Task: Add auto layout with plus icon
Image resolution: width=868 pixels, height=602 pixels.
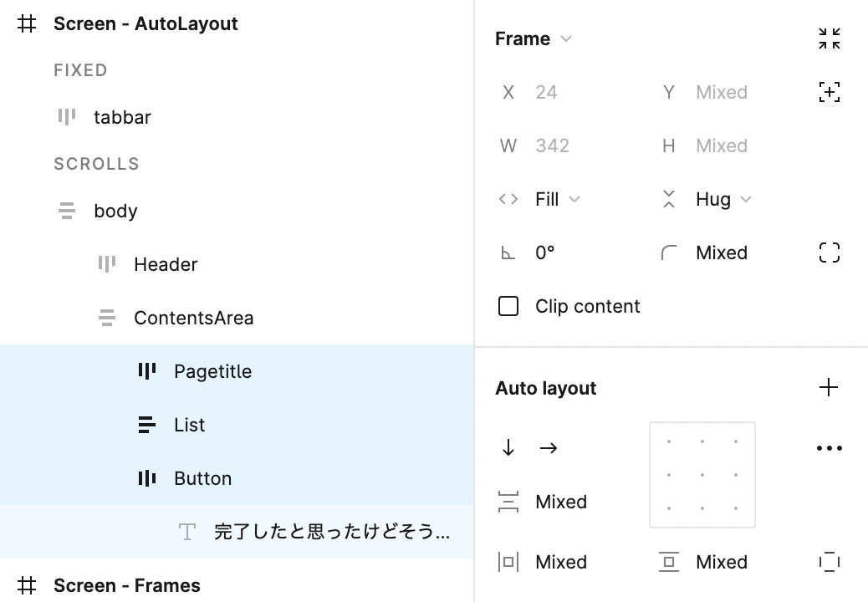Action: [829, 388]
